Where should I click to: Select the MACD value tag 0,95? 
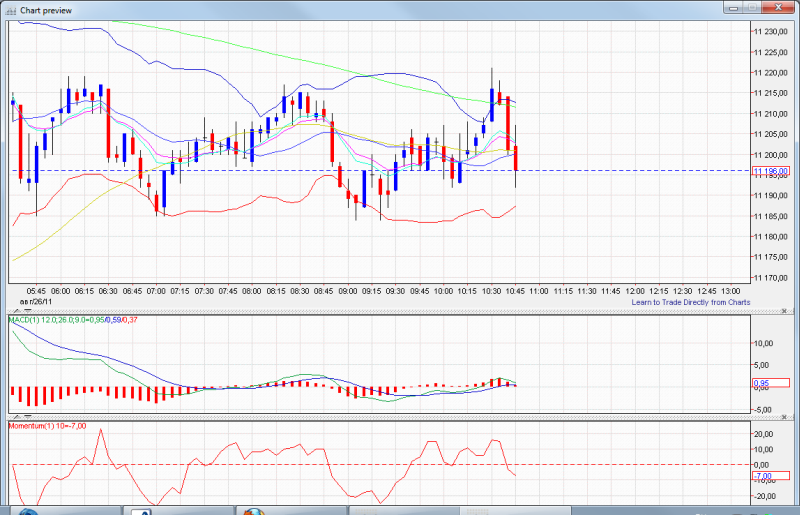[x=762, y=383]
